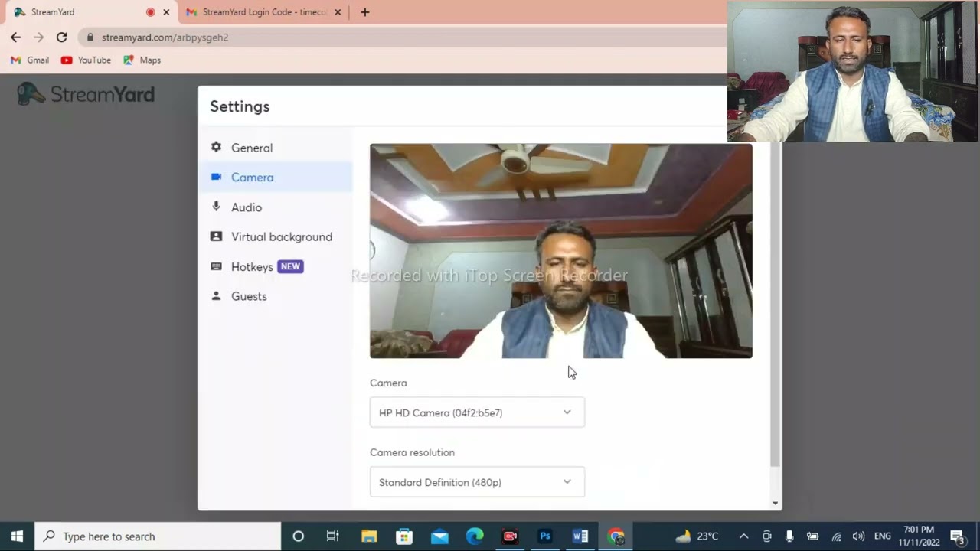Open the Maps bookmark
The height and width of the screenshot is (551, 980).
(142, 60)
